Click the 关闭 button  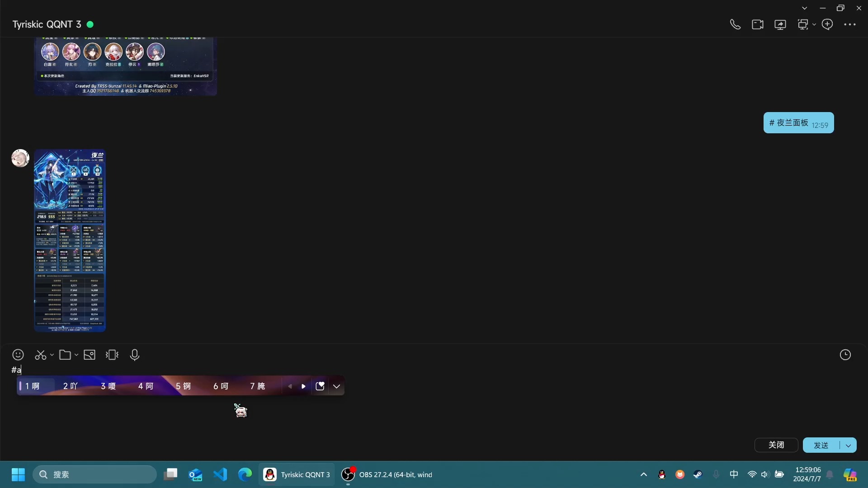[776, 445]
